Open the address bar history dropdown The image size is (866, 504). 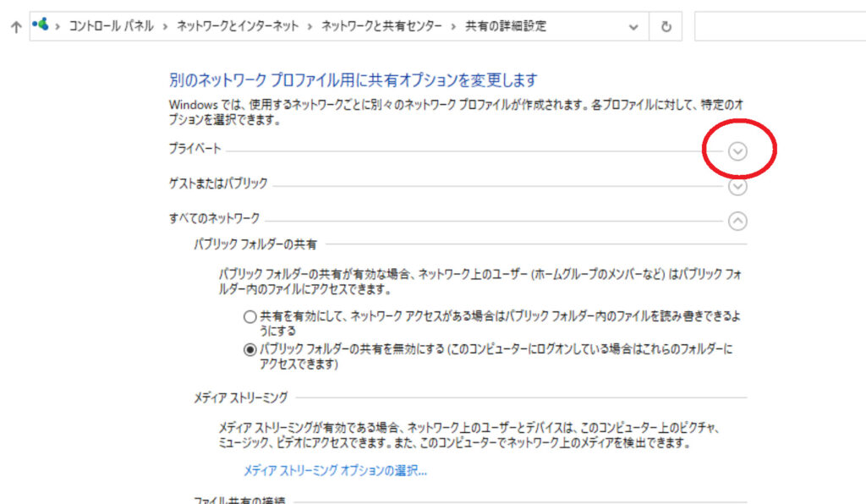(633, 26)
